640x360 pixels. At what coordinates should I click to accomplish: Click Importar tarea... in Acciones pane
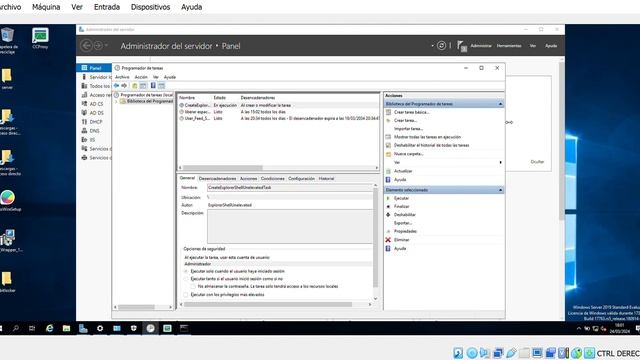408,129
